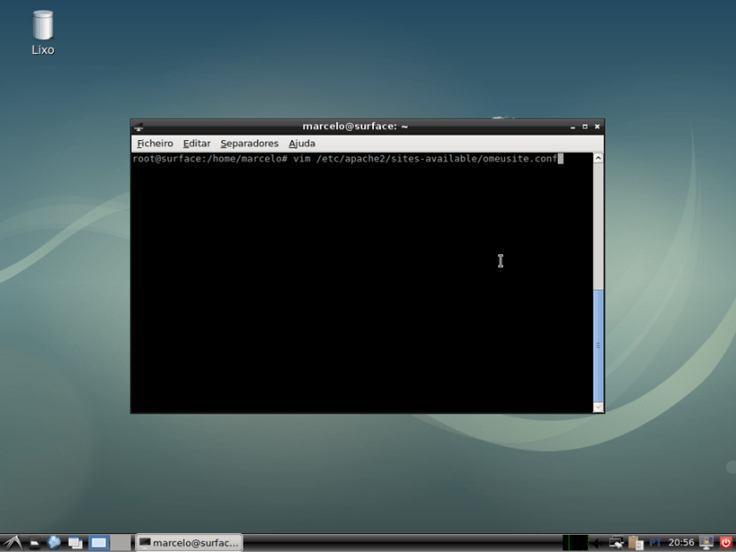
Task: Click the PT keyboard layout indicator
Action: pyautogui.click(x=656, y=543)
